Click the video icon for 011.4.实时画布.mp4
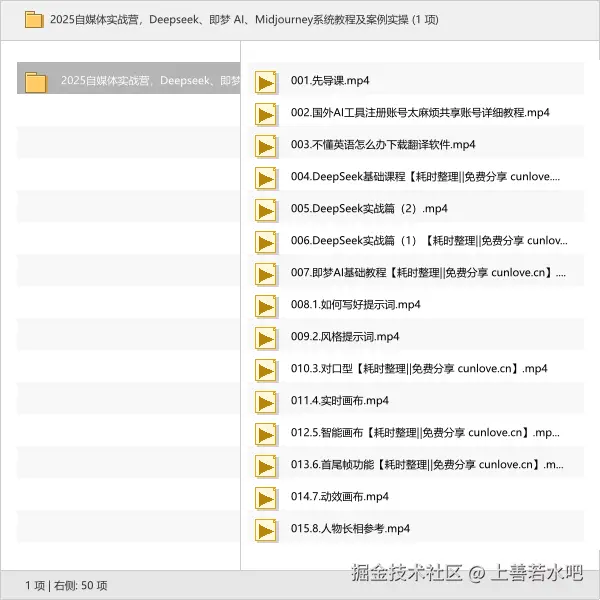 266,402
